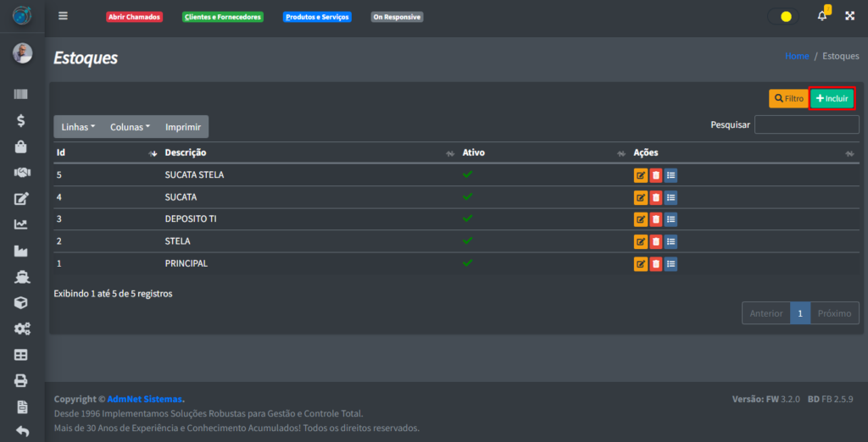868x442 pixels.
Task: Open the barcode icon in the sidebar
Action: pos(21,95)
